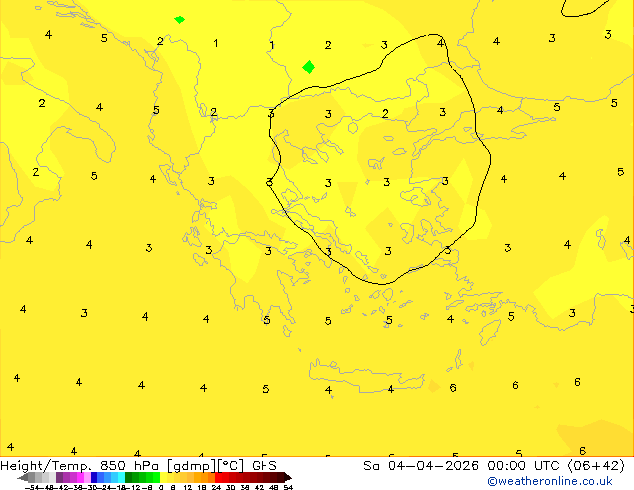The width and height of the screenshot is (634, 490).
Task: Pick the dark blue legend segment
Action: click(x=94, y=478)
